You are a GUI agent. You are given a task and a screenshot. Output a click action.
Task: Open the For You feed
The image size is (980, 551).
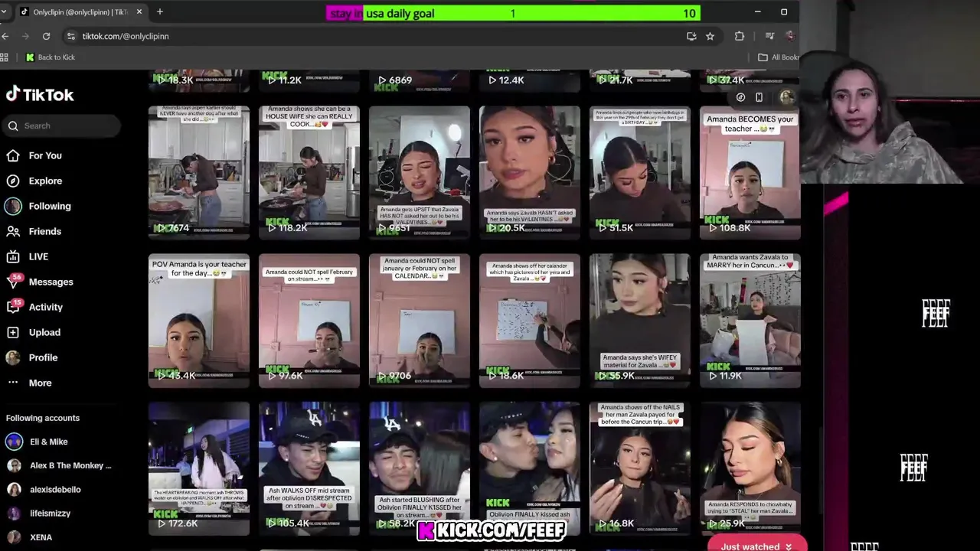point(45,155)
